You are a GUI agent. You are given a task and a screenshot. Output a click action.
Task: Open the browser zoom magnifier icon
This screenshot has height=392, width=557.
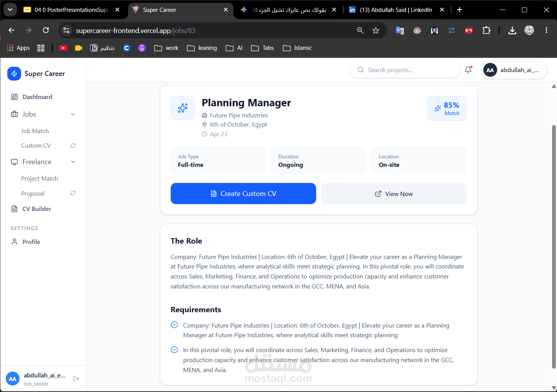pos(360,30)
